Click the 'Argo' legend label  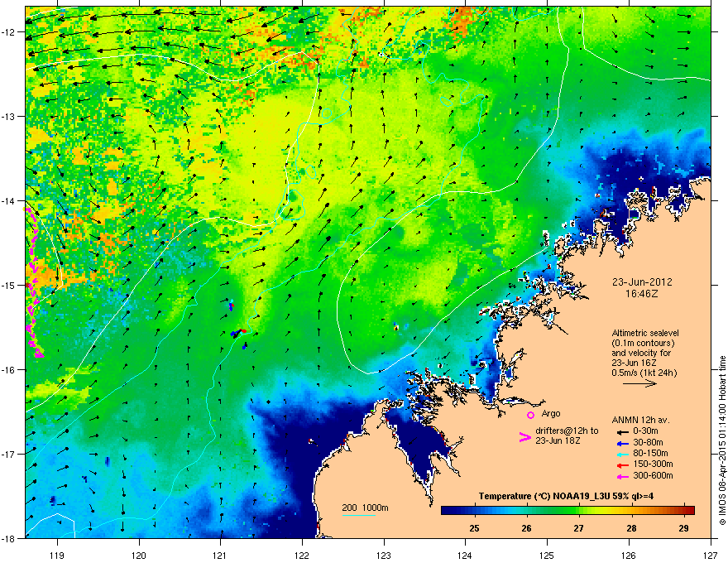[551, 413]
